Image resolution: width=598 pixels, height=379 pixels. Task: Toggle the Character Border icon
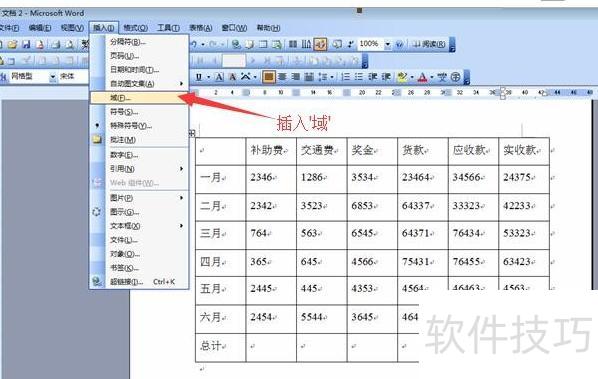coord(219,77)
